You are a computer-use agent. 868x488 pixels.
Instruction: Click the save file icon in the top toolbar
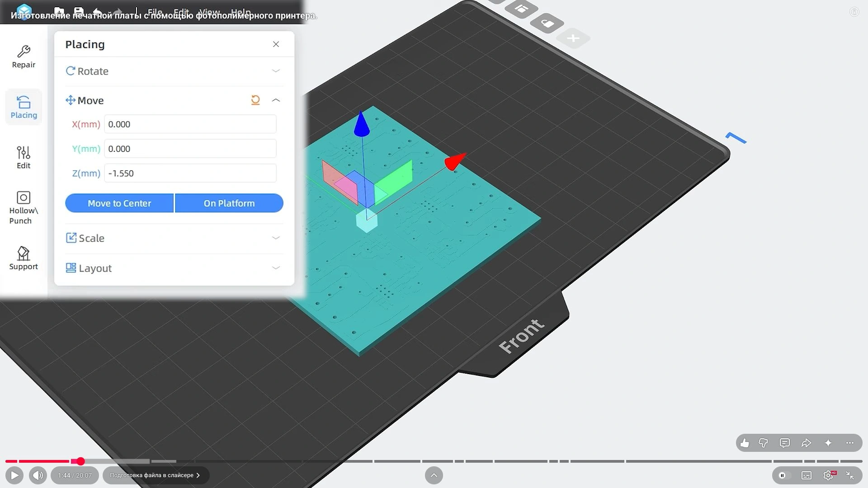click(x=79, y=11)
